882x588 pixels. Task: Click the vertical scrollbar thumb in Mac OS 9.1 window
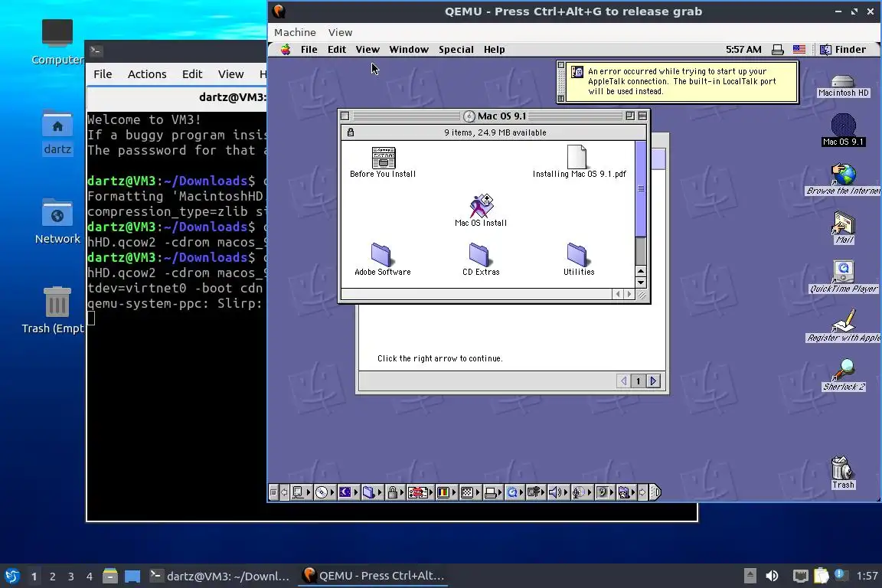click(x=640, y=188)
